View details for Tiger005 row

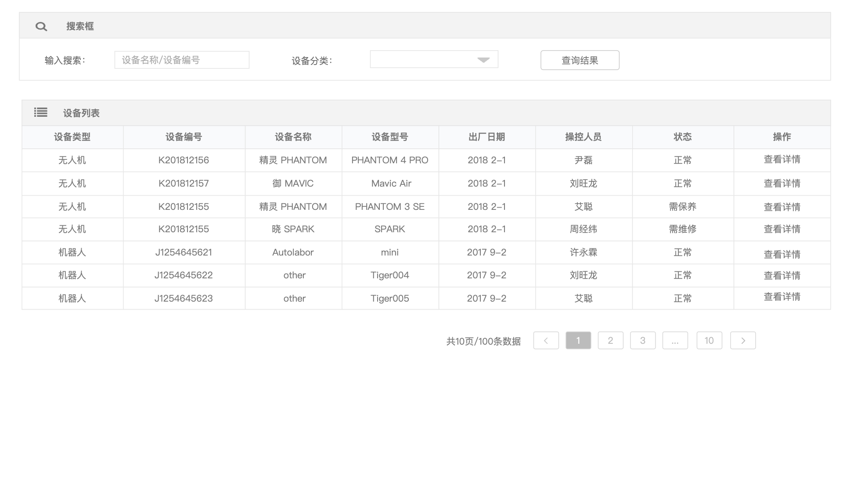pos(782,297)
